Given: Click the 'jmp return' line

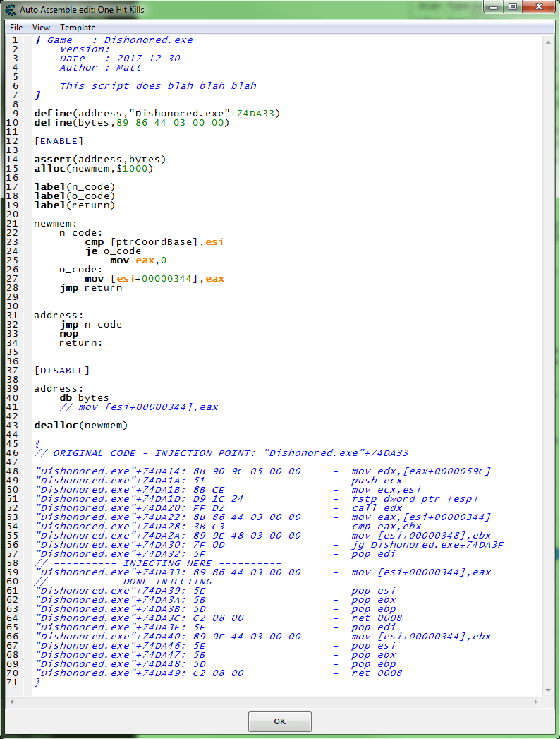Looking at the screenshot, I should coord(90,288).
